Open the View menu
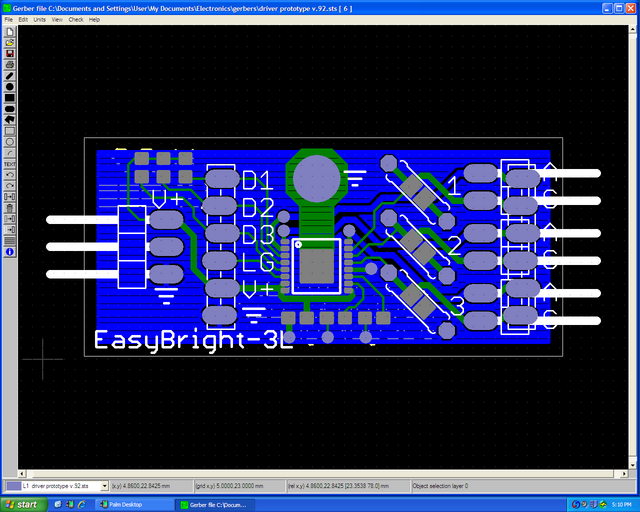This screenshot has width=640, height=512. (x=57, y=20)
